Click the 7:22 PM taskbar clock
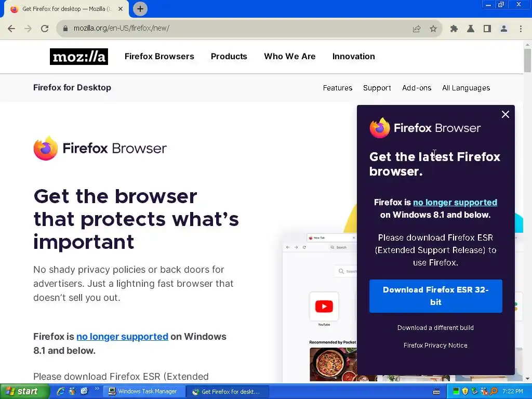The height and width of the screenshot is (399, 532). pyautogui.click(x=513, y=392)
